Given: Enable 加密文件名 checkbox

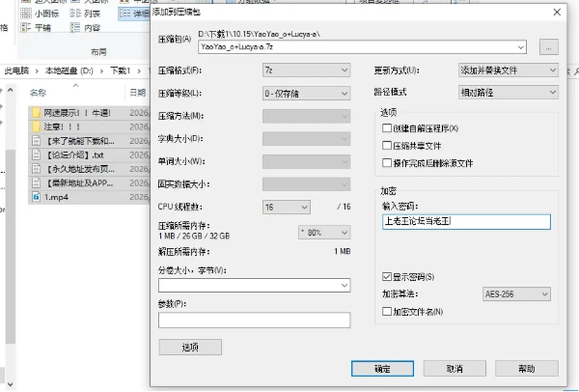Looking at the screenshot, I should pos(387,312).
